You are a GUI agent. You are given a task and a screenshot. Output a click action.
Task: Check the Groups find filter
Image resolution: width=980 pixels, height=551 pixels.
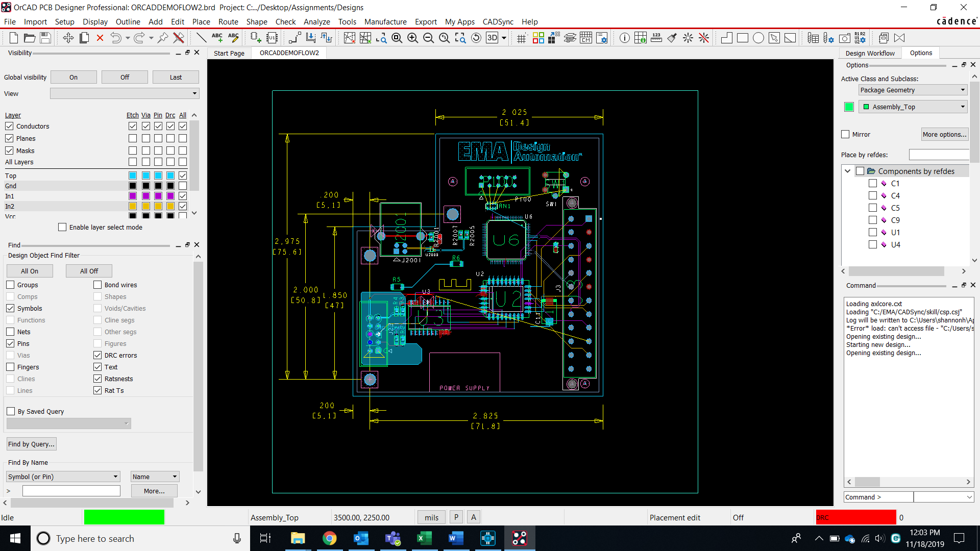pos(10,285)
